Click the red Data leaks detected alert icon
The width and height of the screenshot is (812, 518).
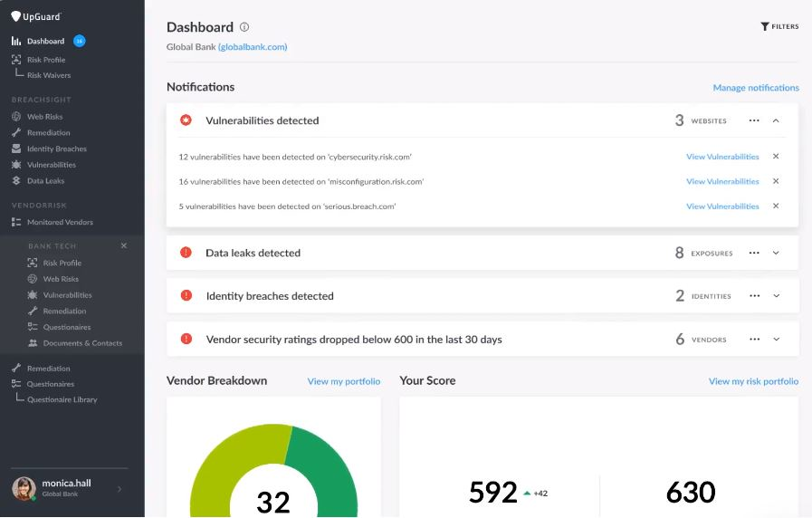[x=186, y=253]
